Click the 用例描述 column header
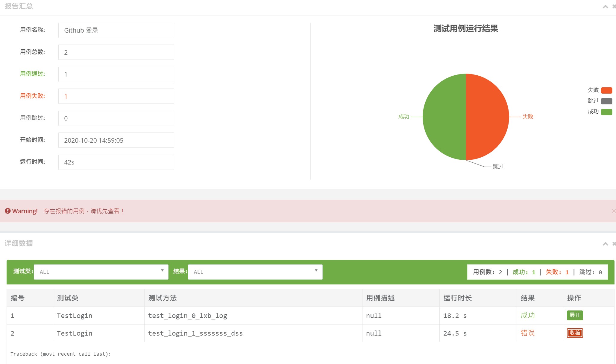 tap(401, 298)
